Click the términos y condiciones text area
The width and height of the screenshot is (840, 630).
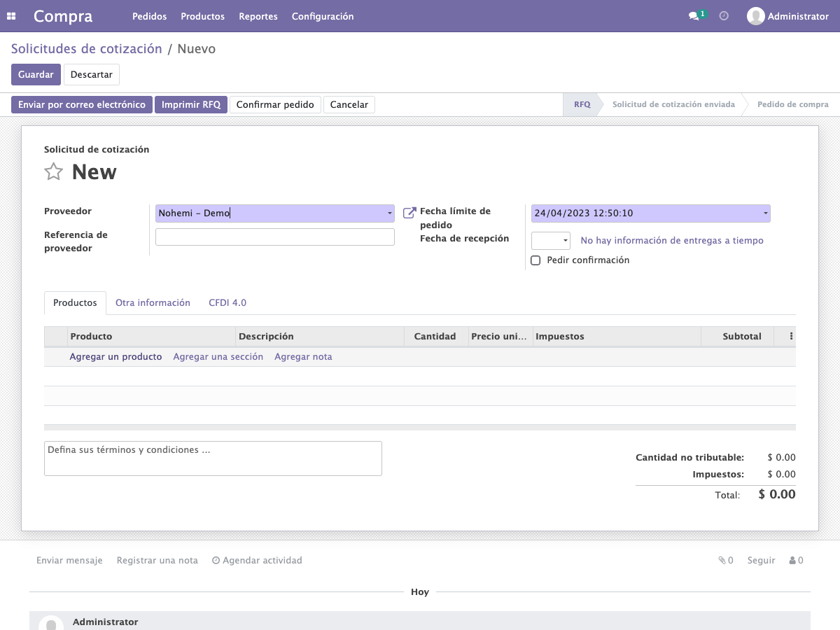[x=213, y=458]
